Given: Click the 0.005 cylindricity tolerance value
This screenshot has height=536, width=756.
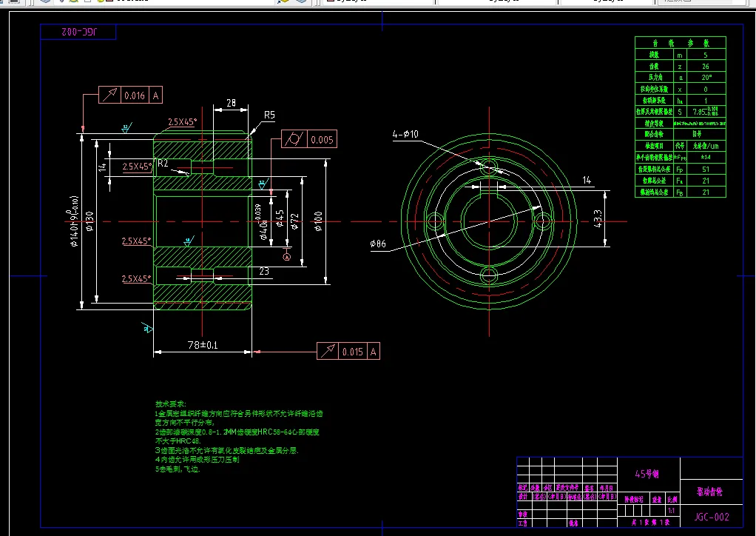Looking at the screenshot, I should pos(322,140).
